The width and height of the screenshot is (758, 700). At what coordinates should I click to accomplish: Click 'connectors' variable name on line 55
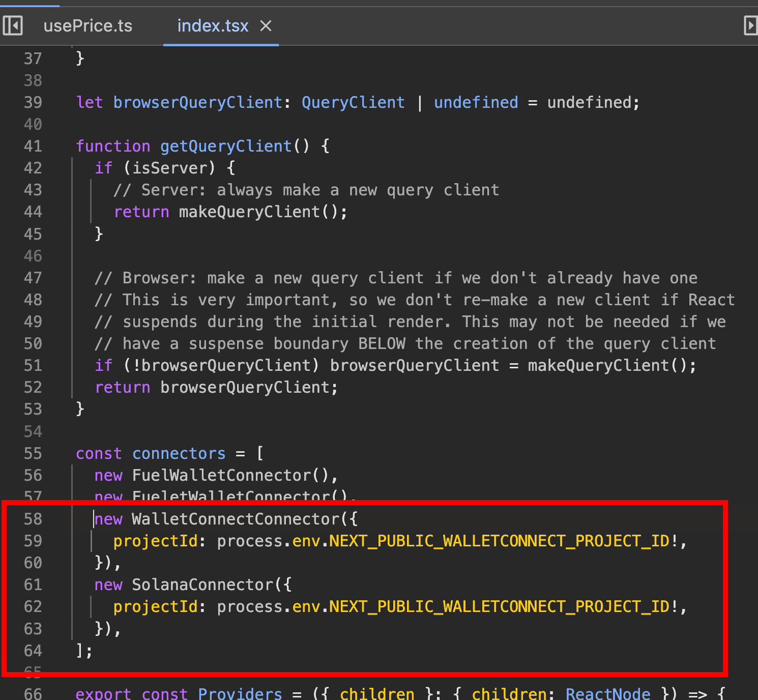[x=179, y=453]
